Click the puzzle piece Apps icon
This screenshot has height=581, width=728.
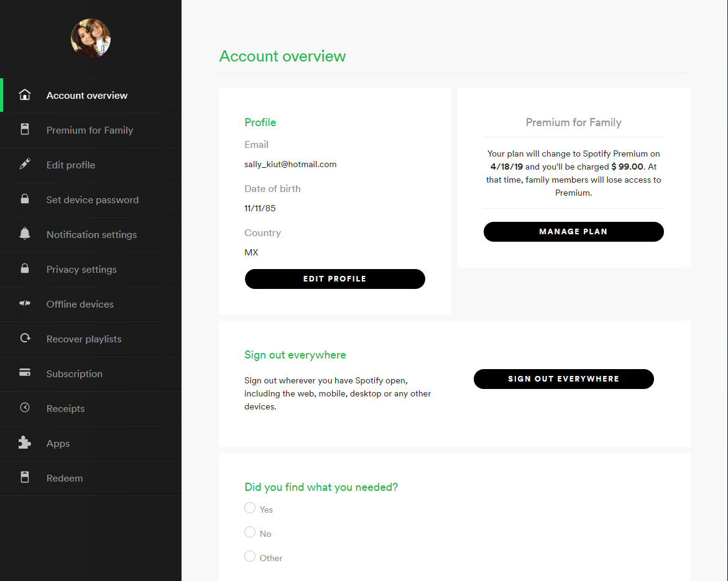pos(25,443)
